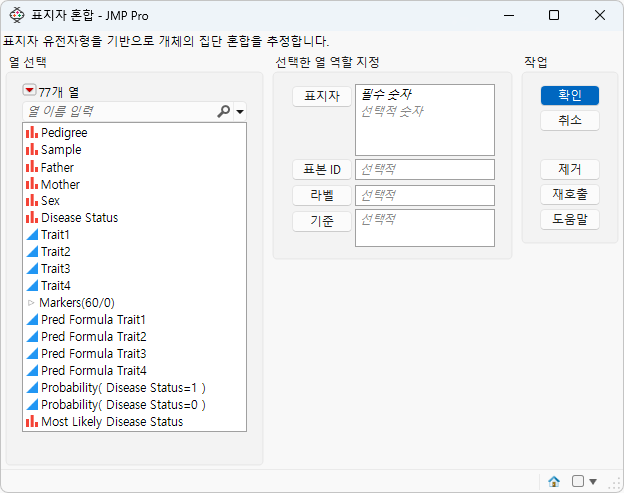Select the Pred Formula Trait4 column name
The height and width of the screenshot is (493, 624).
(94, 371)
